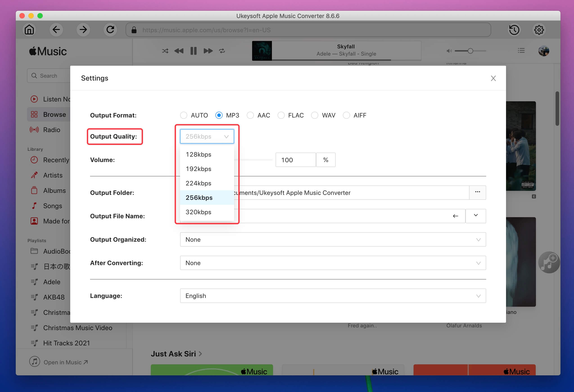
Task: Select 320kbps from quality dropdown
Action: tap(198, 212)
